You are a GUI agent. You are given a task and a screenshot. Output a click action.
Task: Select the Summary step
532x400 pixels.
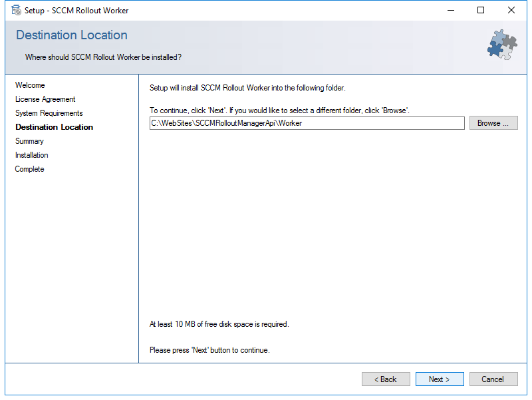29,141
